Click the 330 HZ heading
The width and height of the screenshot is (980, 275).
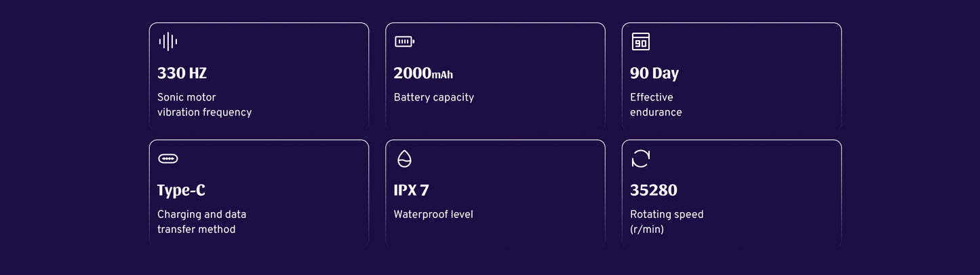click(x=182, y=73)
